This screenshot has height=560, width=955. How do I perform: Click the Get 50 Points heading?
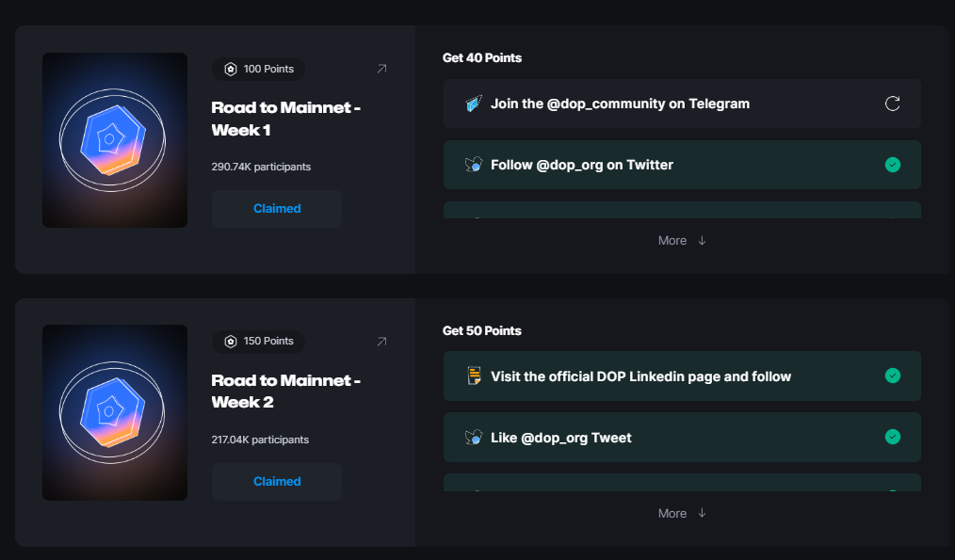pos(482,330)
